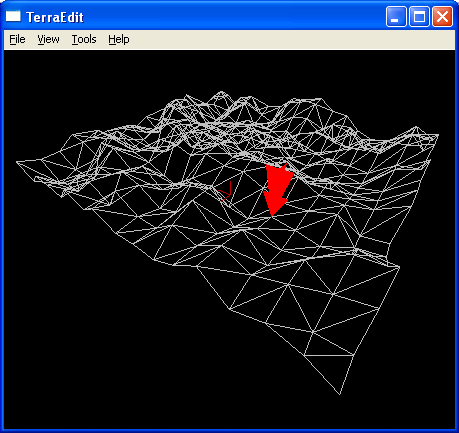Click the TerraEdit application icon in title bar
This screenshot has width=459, height=433.
coord(13,16)
